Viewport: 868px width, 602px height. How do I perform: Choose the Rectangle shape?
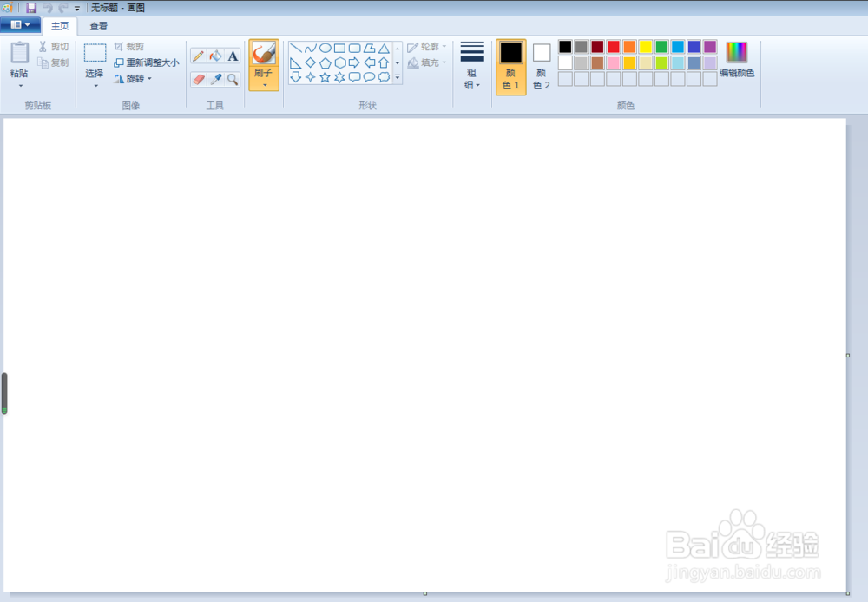(x=340, y=48)
